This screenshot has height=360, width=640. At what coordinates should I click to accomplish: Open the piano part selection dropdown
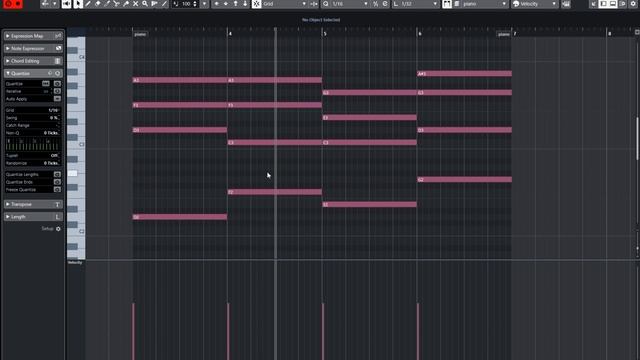[485, 4]
